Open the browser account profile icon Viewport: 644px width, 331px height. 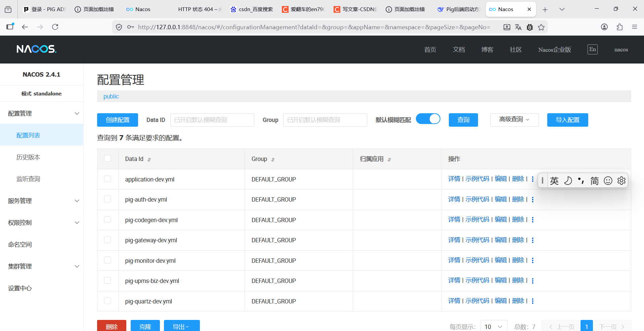pyautogui.click(x=604, y=27)
